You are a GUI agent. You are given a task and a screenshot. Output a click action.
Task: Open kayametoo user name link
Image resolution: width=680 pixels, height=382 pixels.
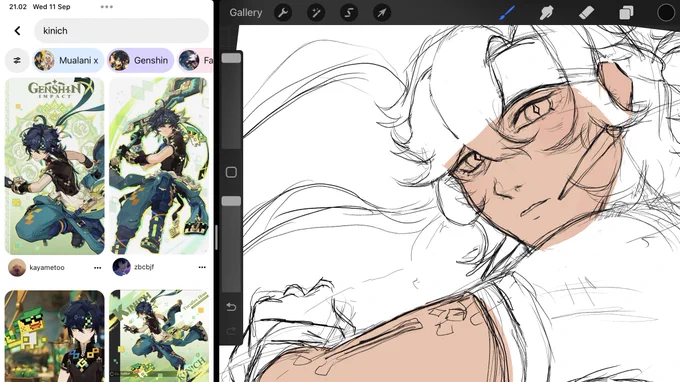(47, 268)
